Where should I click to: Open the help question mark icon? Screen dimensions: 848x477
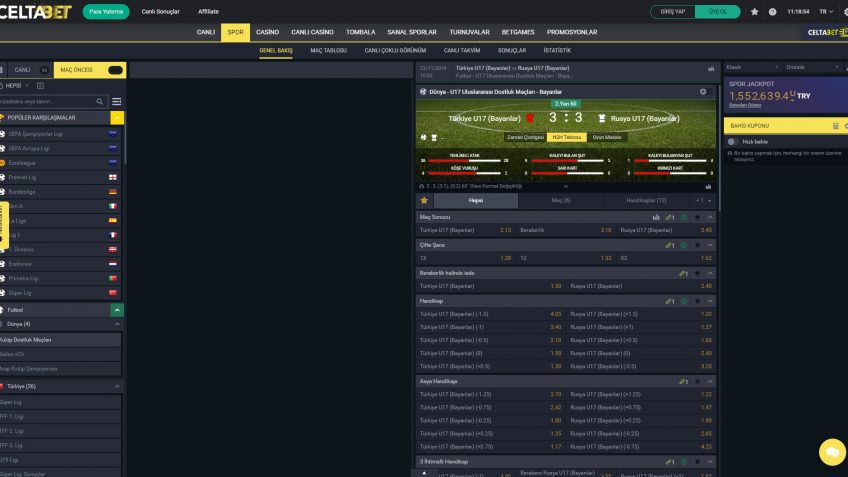(770, 11)
